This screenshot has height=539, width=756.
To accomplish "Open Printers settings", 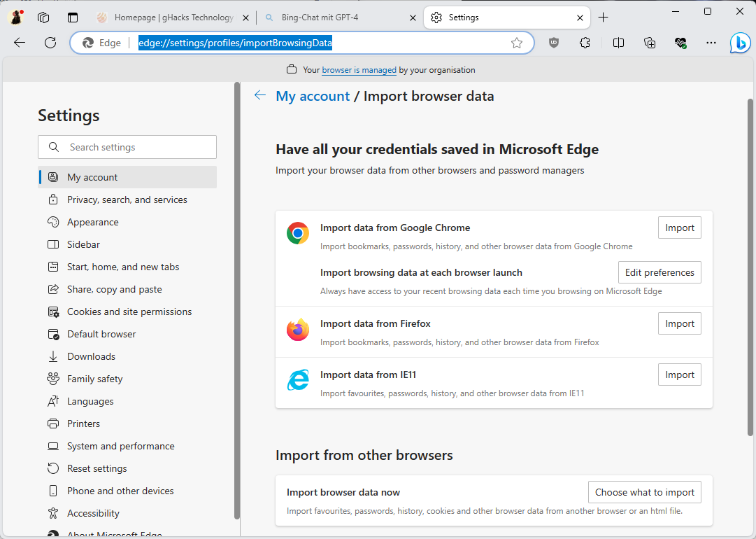I will [x=127, y=423].
